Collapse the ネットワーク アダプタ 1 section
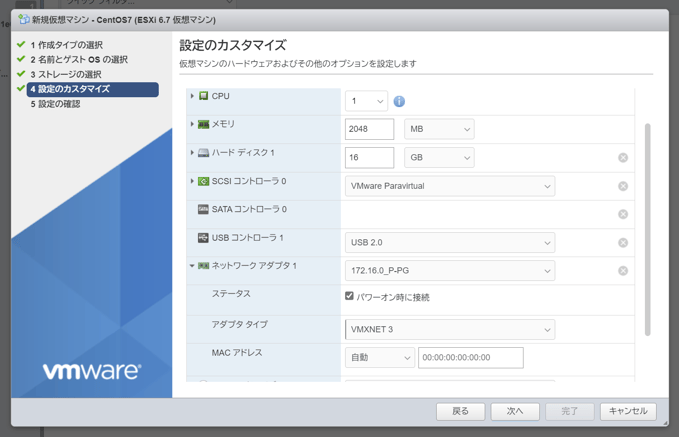The width and height of the screenshot is (679, 437). coord(192,266)
